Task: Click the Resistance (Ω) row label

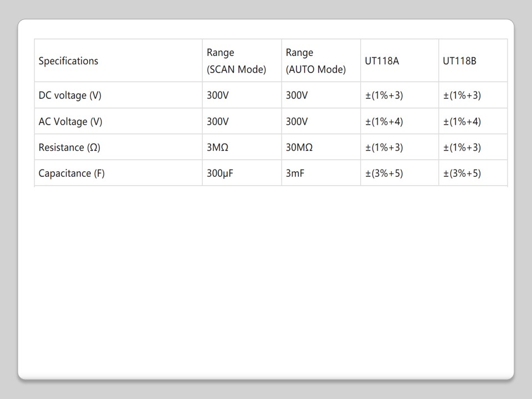Action: tap(69, 147)
